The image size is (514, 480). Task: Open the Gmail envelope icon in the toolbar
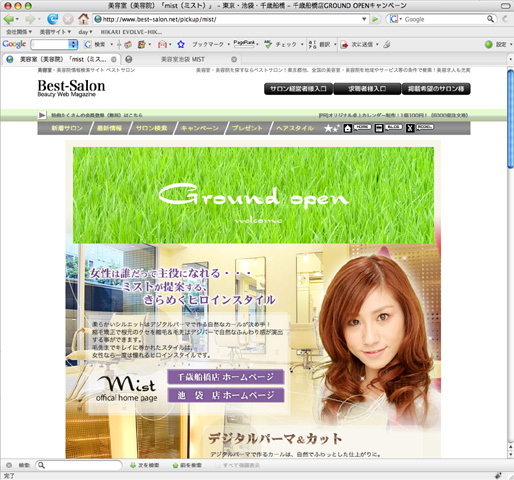pos(162,44)
